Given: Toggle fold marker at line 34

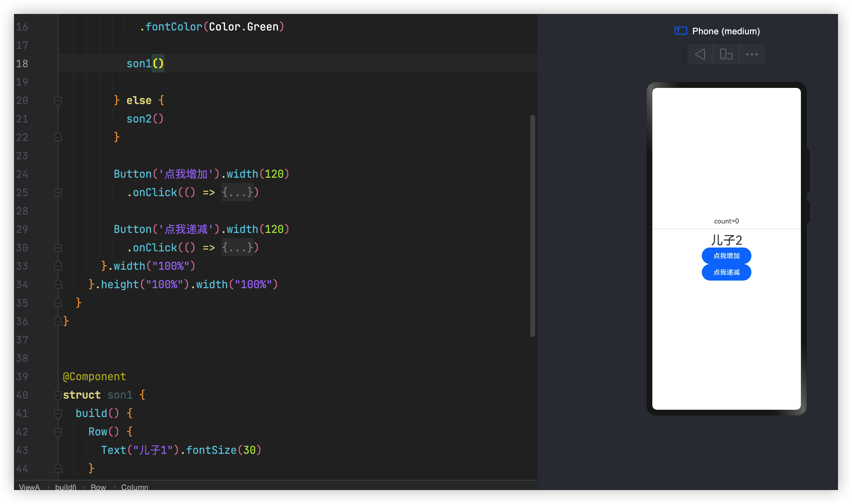Looking at the screenshot, I should click(x=58, y=284).
